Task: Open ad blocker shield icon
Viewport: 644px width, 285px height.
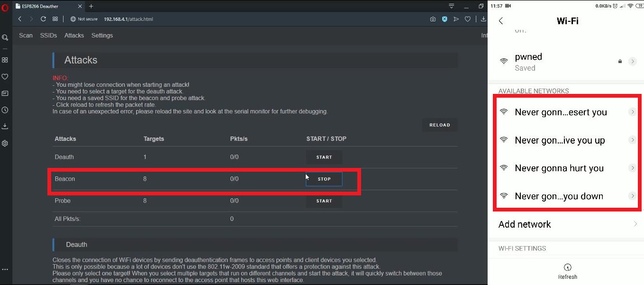Action: click(x=444, y=19)
